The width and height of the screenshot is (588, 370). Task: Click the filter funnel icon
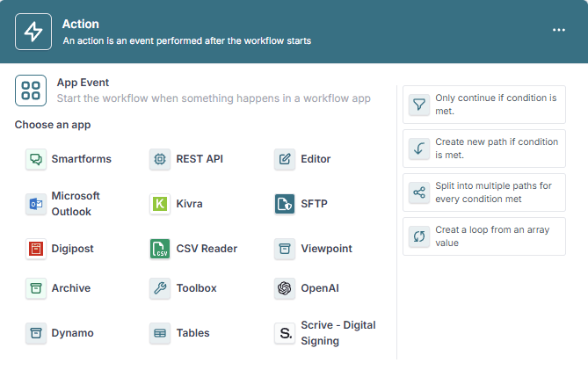click(x=419, y=105)
